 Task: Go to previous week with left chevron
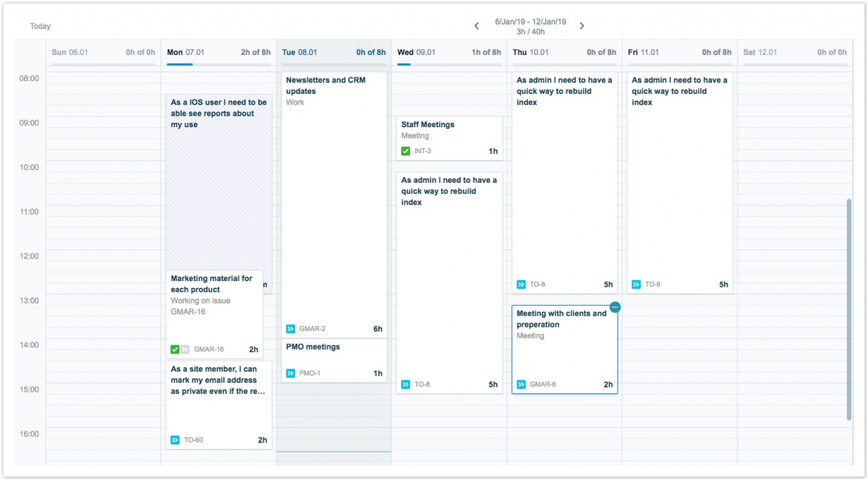pos(477,26)
